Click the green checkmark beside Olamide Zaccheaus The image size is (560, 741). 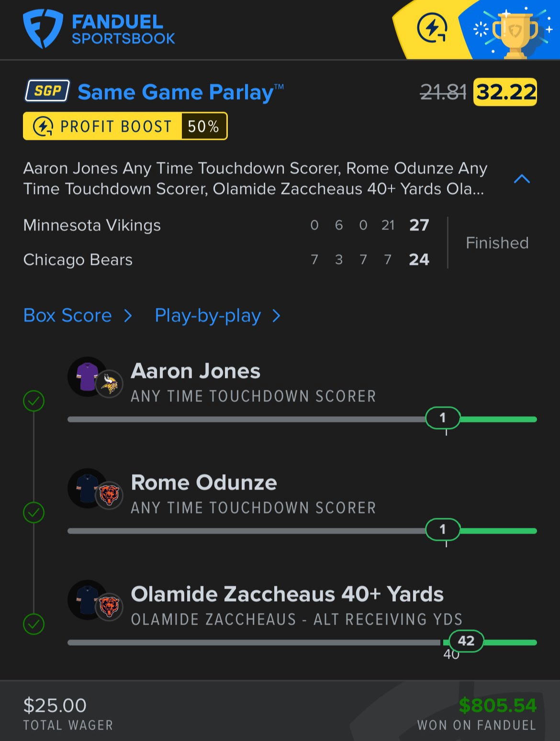pyautogui.click(x=34, y=624)
